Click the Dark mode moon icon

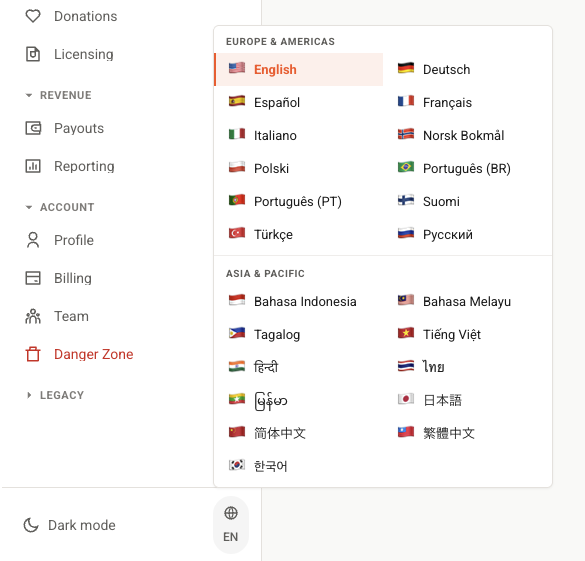coord(31,525)
